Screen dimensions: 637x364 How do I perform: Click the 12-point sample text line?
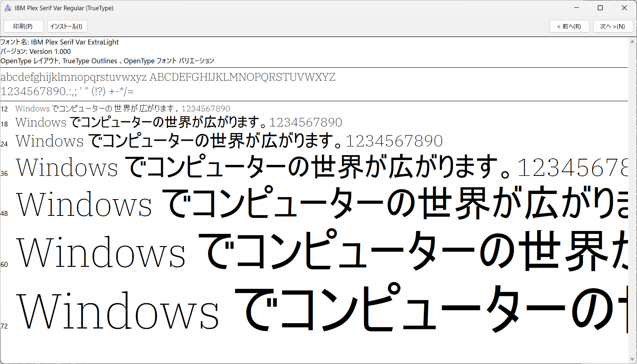pos(123,109)
